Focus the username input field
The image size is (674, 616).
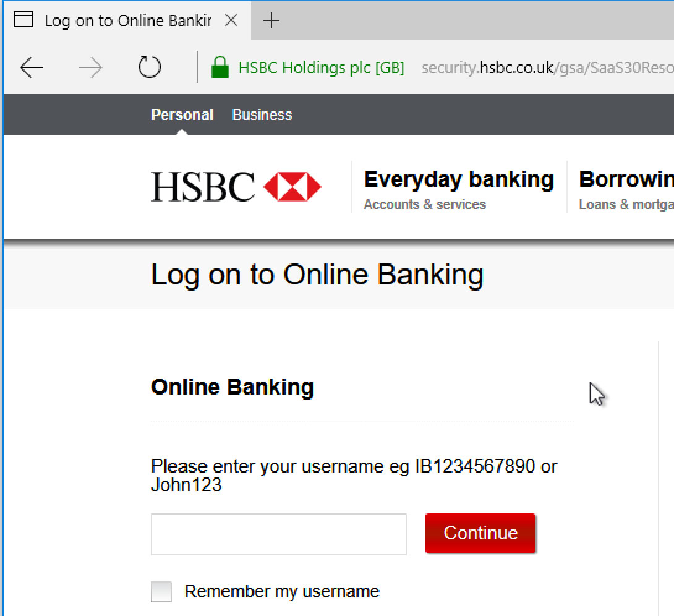[278, 534]
